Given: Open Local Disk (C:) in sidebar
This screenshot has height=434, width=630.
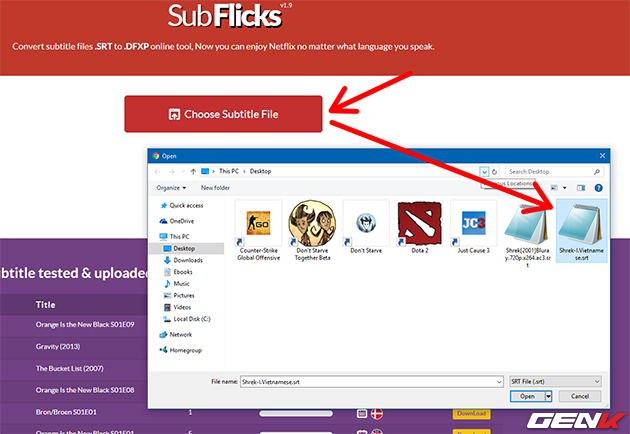Looking at the screenshot, I should (x=187, y=319).
